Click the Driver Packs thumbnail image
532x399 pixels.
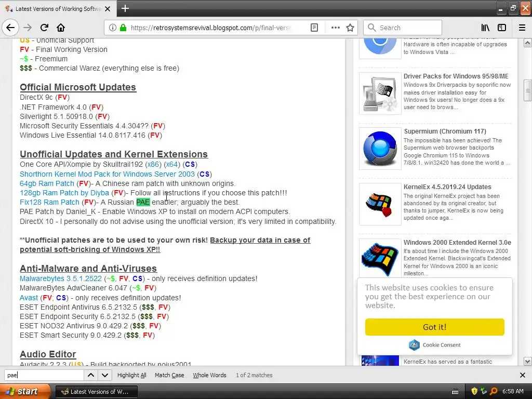point(380,94)
